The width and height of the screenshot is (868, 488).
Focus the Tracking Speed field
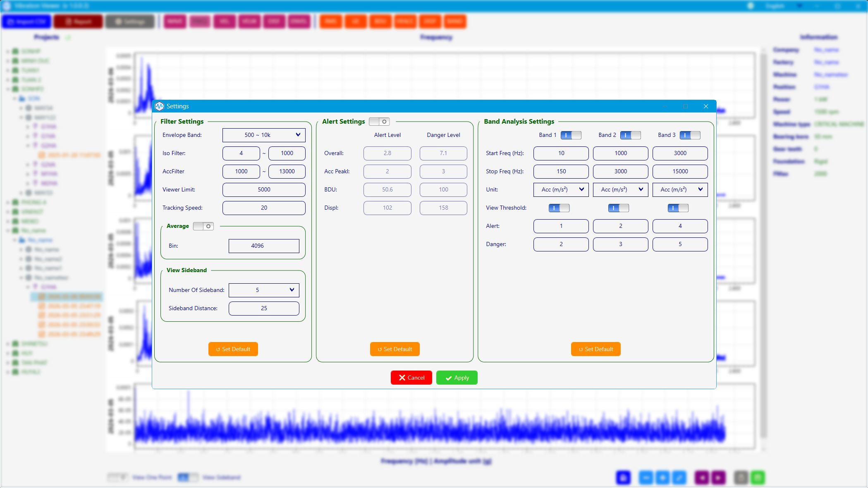(264, 208)
